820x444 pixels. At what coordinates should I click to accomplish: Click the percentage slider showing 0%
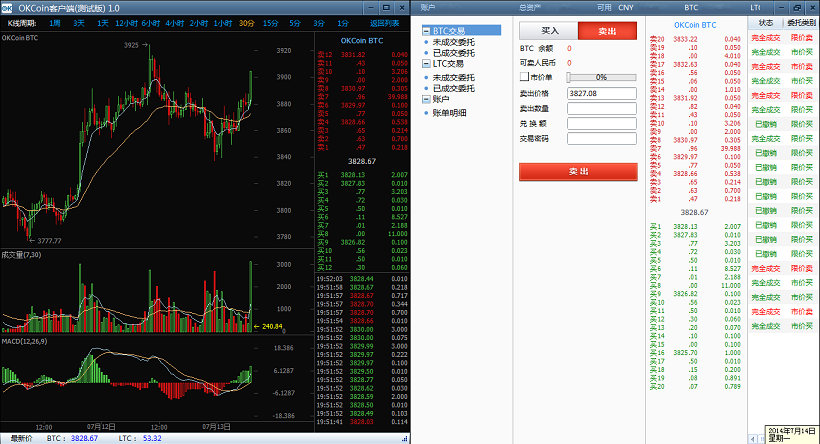pos(601,77)
